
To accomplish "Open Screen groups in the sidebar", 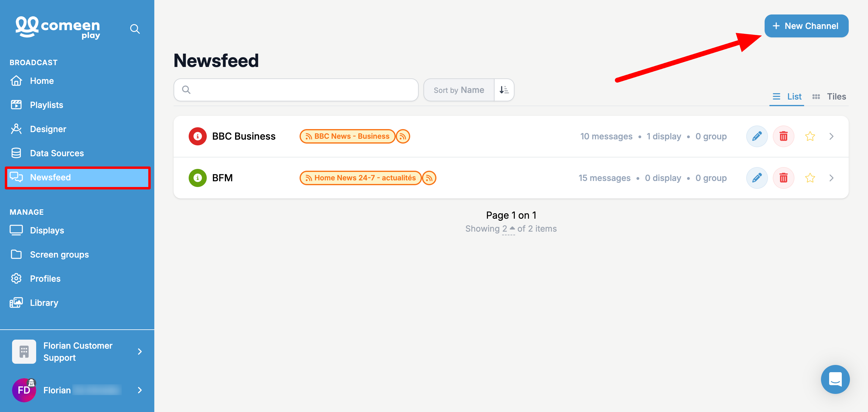I will click(x=77, y=255).
